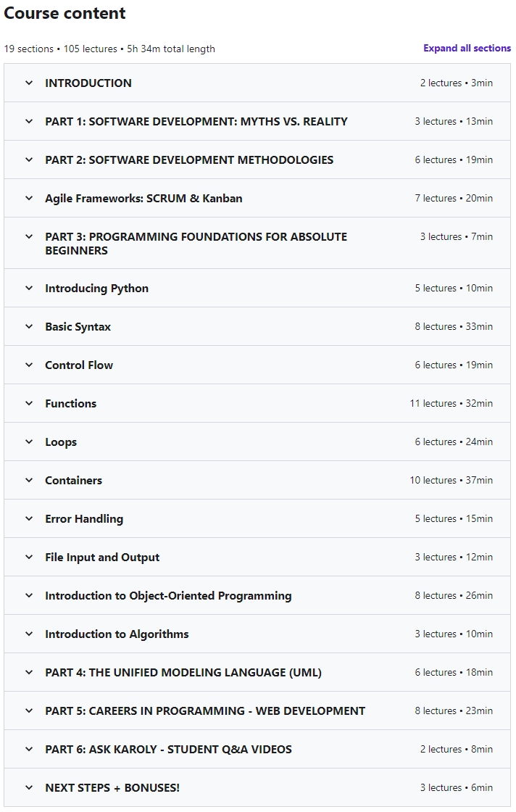Open the Agile Frameworks: SCRUM & Kanban section
The image size is (516, 812).
143,198
